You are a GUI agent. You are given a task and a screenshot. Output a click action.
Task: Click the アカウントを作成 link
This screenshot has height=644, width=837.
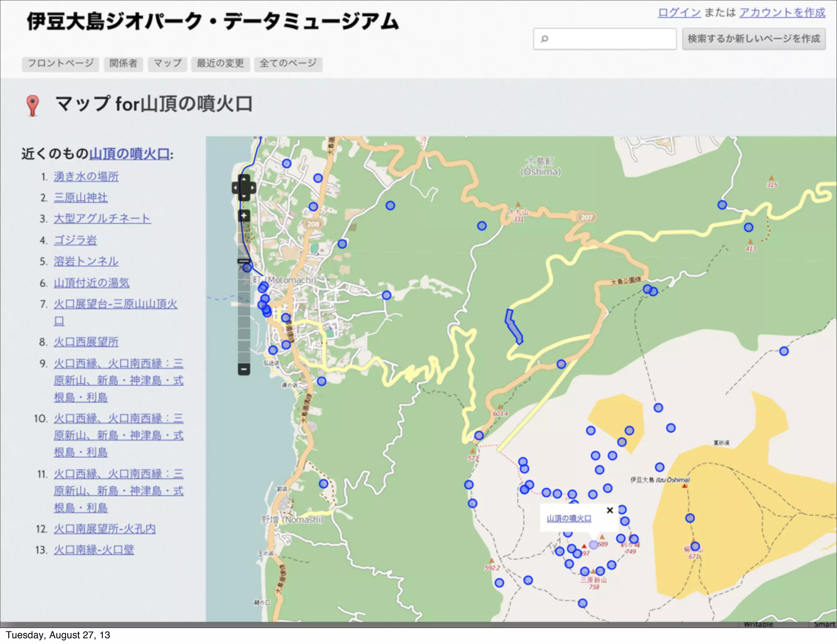[782, 13]
